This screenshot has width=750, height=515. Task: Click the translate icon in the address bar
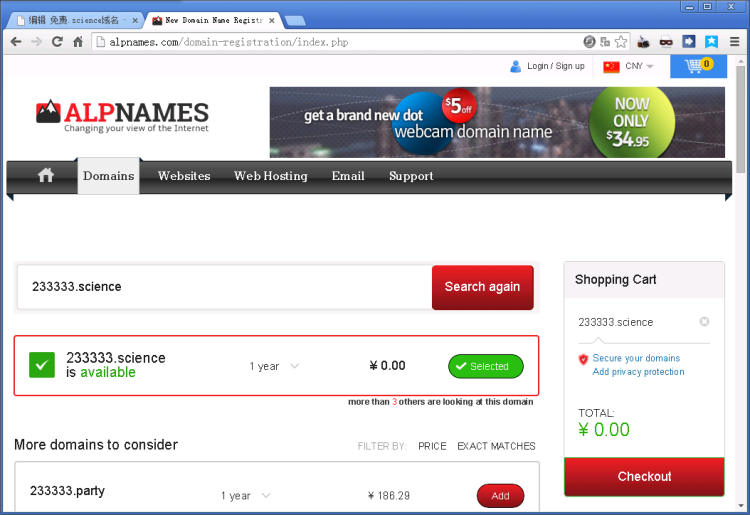(605, 42)
